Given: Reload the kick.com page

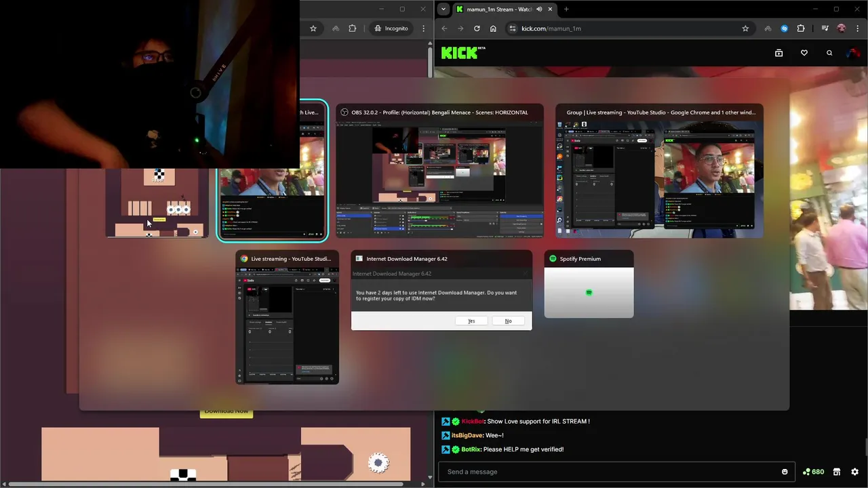Looking at the screenshot, I should tap(477, 28).
